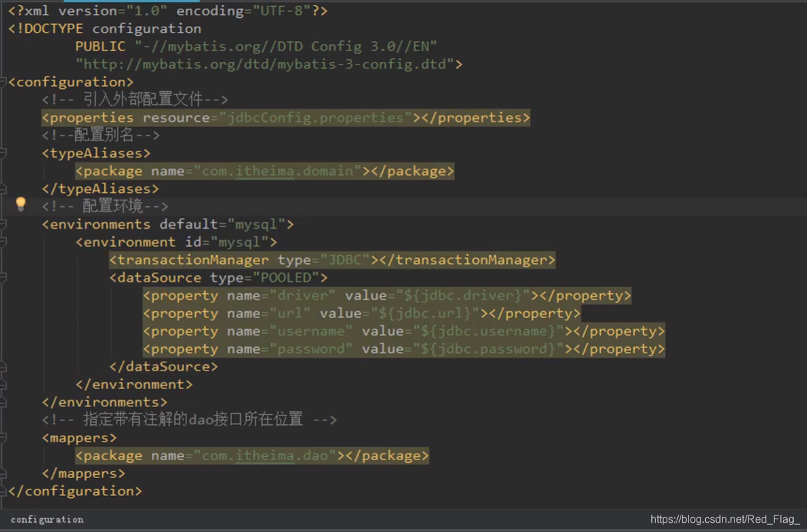Screen dimensions: 807x532
Task: Click the closing mappers tag text
Action: point(83,473)
